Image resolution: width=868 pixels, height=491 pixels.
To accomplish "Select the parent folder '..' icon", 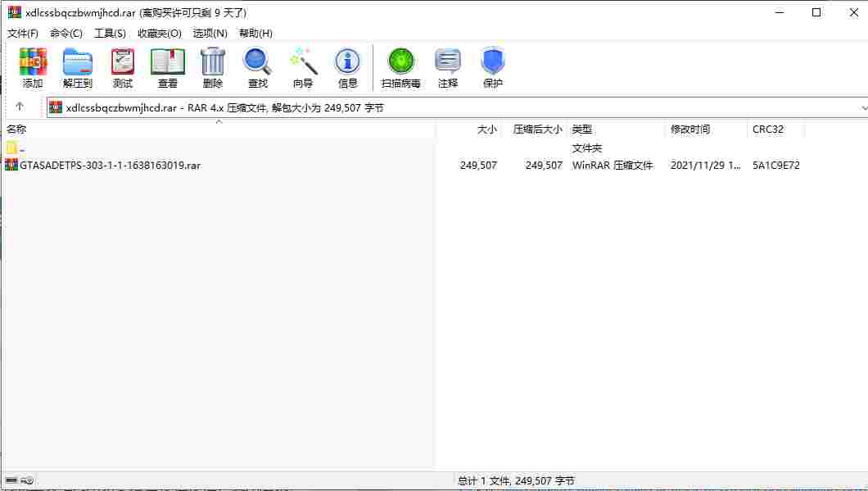I will (11, 148).
